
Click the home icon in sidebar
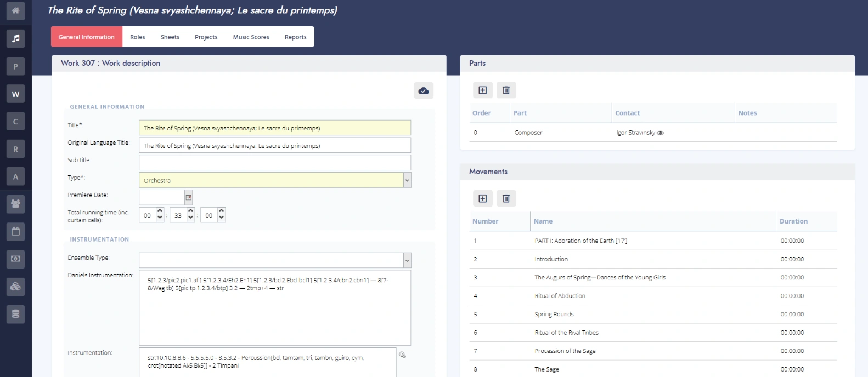click(15, 10)
